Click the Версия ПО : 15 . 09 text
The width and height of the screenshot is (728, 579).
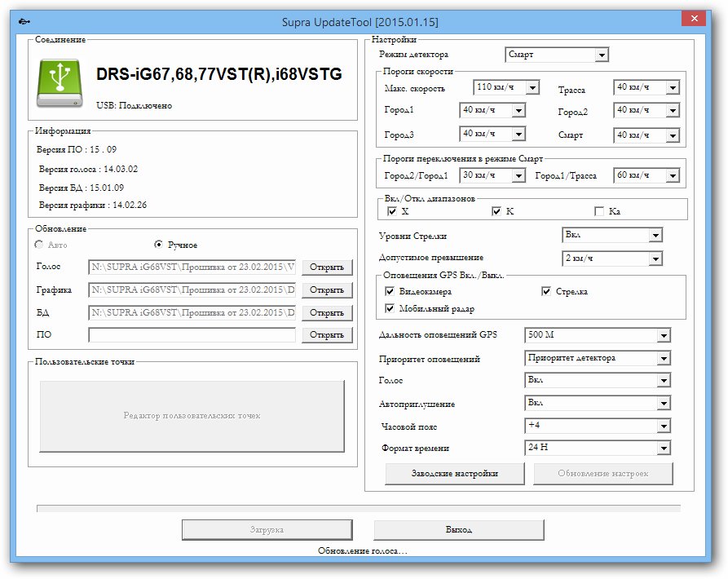[77, 149]
